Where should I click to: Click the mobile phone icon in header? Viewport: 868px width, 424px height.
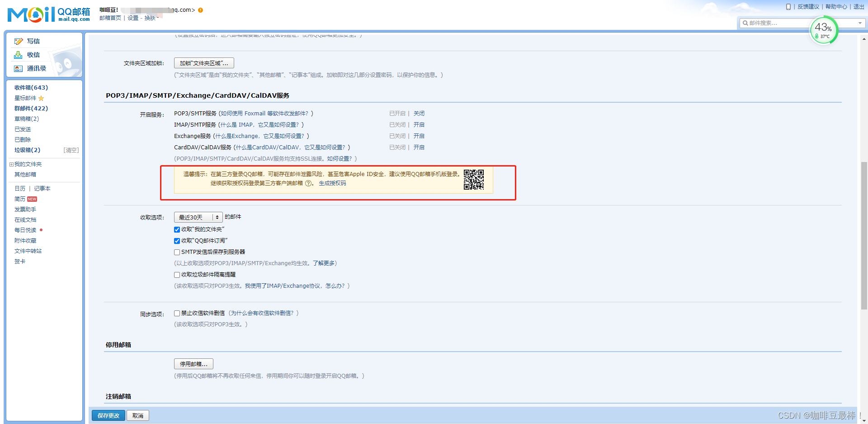coord(788,7)
